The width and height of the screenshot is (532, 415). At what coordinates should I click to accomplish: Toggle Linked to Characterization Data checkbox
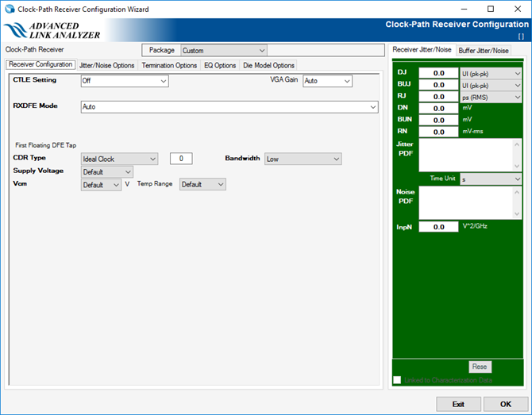click(x=397, y=380)
